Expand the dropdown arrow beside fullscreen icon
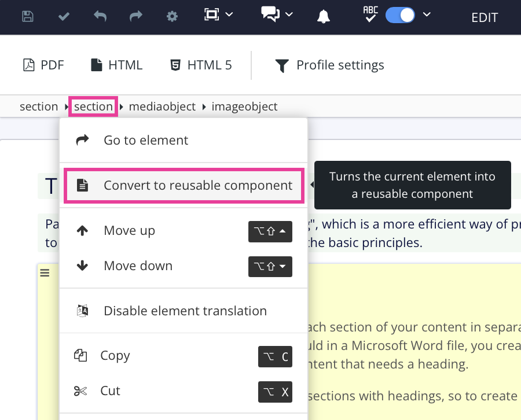This screenshot has height=420, width=521. pos(229,14)
